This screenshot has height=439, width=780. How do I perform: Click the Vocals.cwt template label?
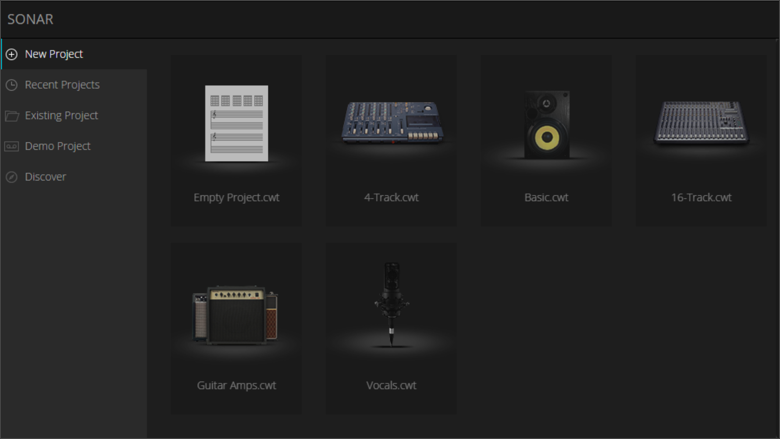tap(391, 385)
